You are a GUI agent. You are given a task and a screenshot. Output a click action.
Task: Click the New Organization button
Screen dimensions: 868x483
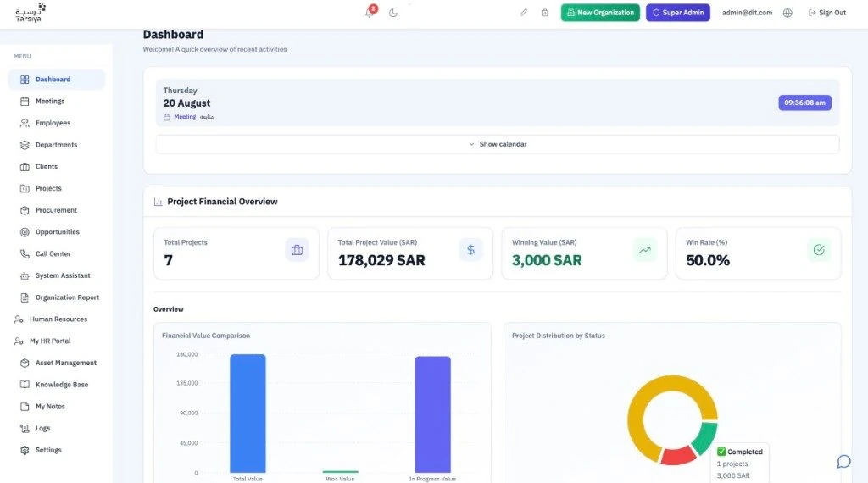[600, 13]
